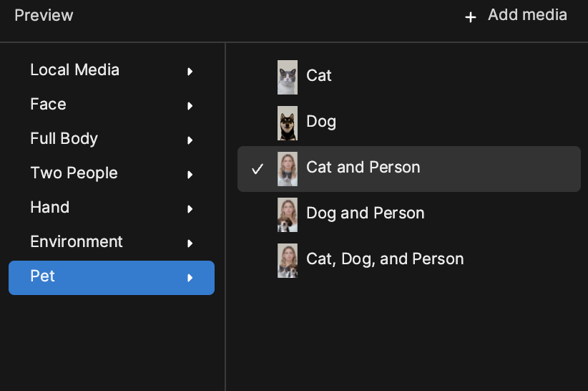
Task: Click the Cat and Person thumbnail image
Action: 288,169
